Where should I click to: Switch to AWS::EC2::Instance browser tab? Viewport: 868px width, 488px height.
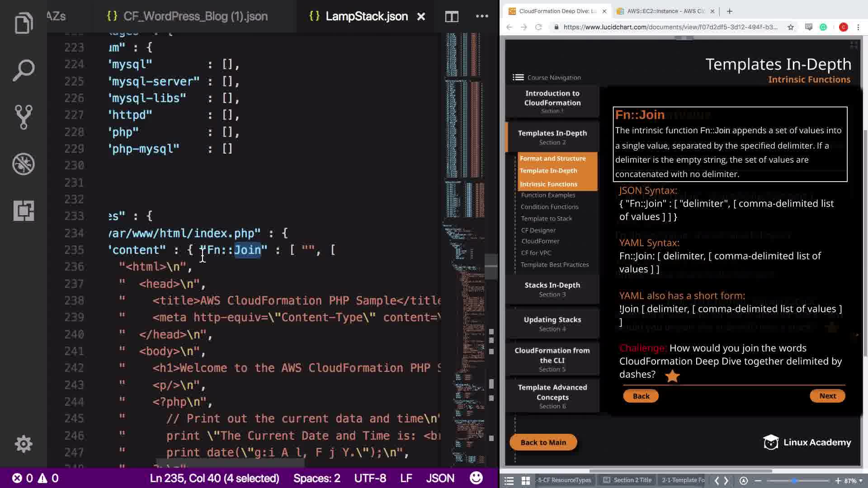[665, 11]
